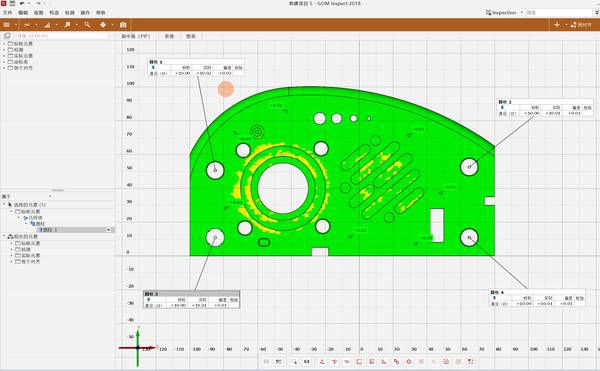The image size is (600, 371).
Task: Open the 文件 menu
Action: point(7,13)
